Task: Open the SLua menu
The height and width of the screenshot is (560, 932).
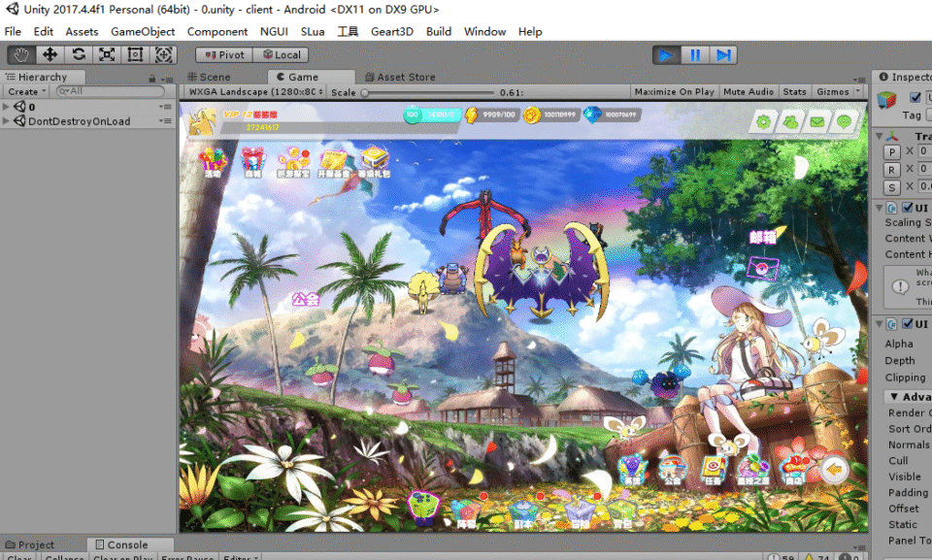Action: [313, 31]
